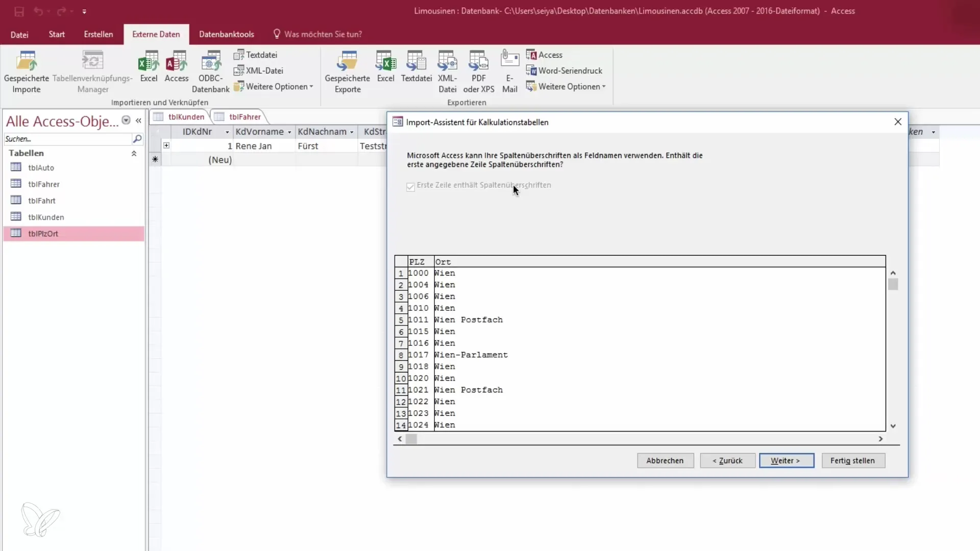Open Gespeicherte Exporte
Viewport: 980px width, 551px height.
click(348, 72)
